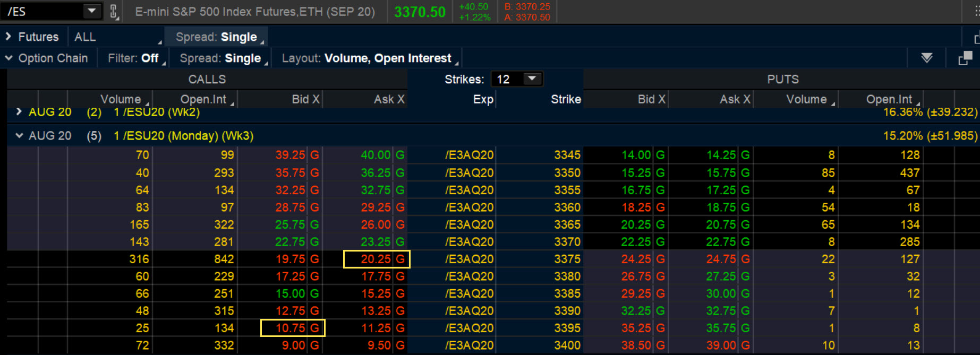
Task: Click the CALLS Open.Int column header
Action: 203,99
